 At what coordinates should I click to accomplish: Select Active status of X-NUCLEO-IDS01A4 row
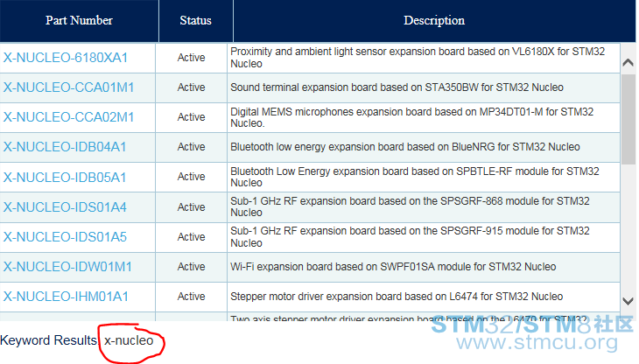(191, 207)
